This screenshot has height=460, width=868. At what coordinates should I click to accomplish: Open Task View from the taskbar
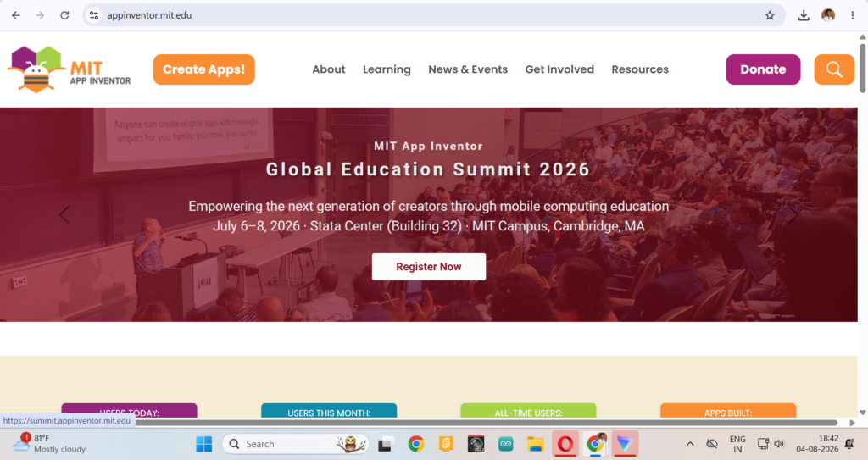(x=386, y=444)
